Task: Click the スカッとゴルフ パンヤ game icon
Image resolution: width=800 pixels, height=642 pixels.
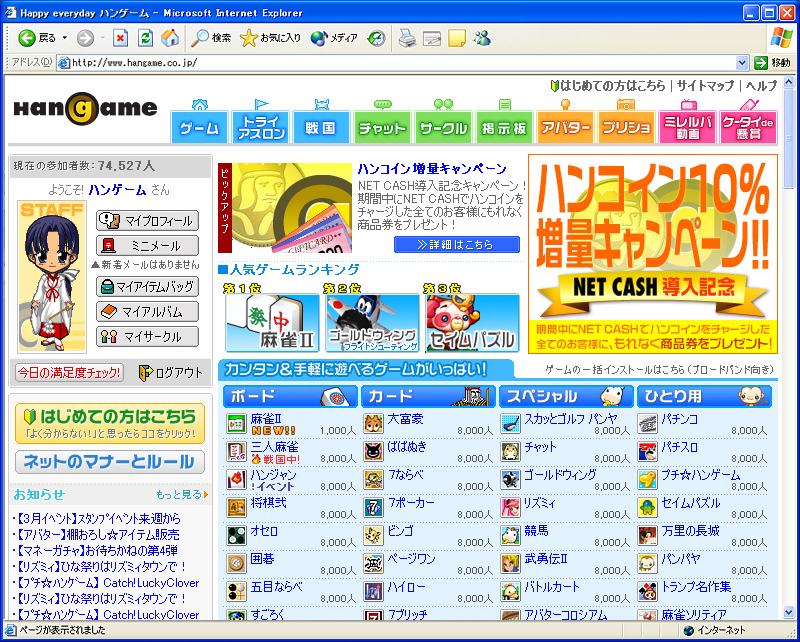Action: pyautogui.click(x=510, y=424)
